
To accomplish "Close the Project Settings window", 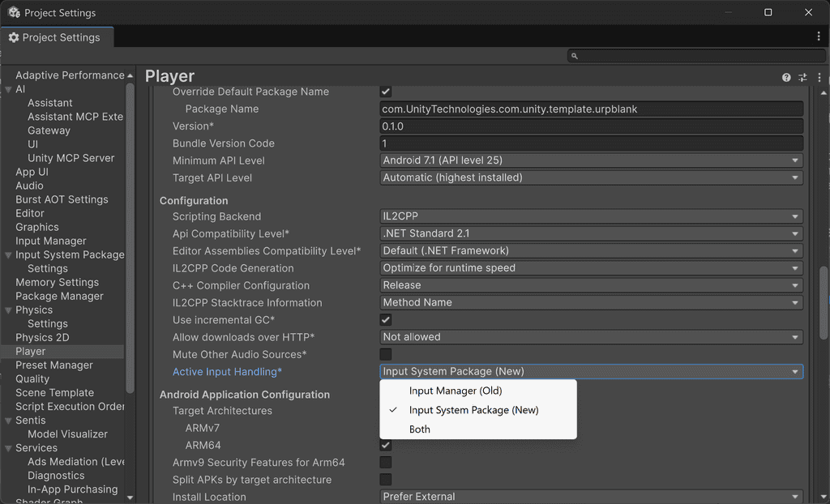I will (808, 12).
